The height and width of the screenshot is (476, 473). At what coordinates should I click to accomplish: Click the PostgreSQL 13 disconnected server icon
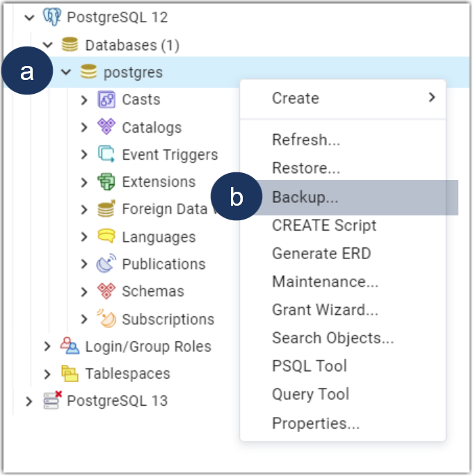point(51,401)
